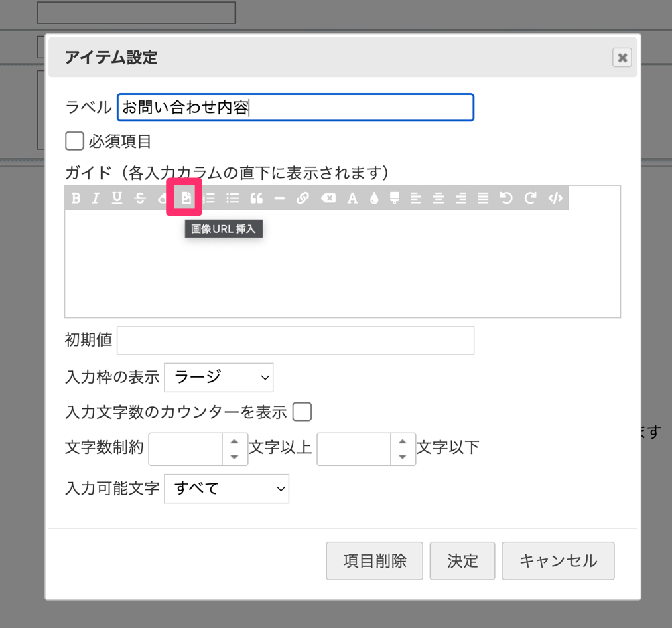Insert a bulleted list in the guide

click(x=232, y=198)
